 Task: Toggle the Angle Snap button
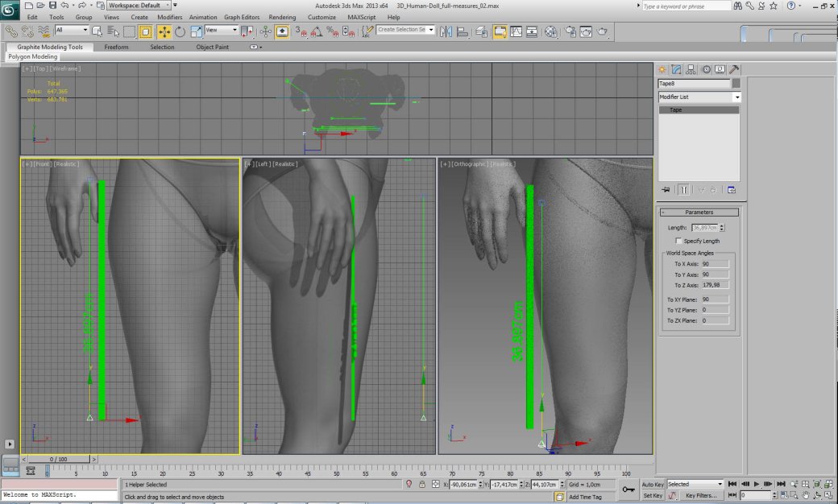(317, 32)
